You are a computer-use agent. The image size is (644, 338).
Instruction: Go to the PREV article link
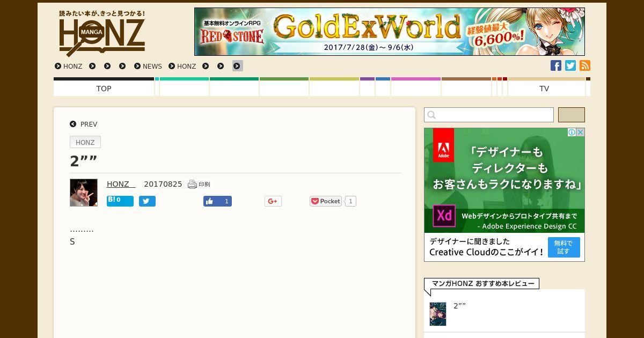point(84,124)
